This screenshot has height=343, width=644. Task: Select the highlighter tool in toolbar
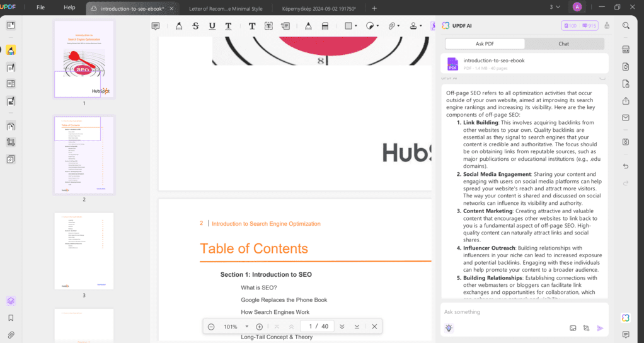point(179,26)
